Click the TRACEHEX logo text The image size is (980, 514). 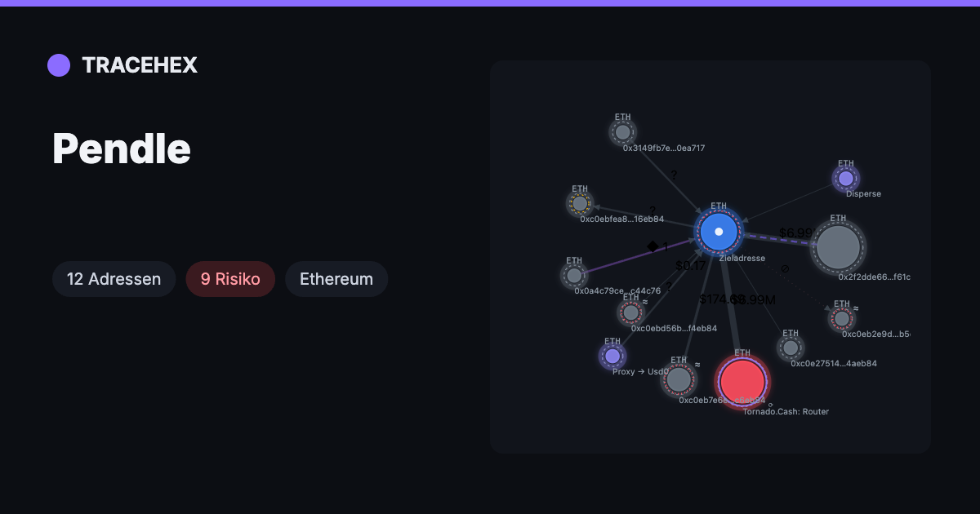[x=140, y=65]
